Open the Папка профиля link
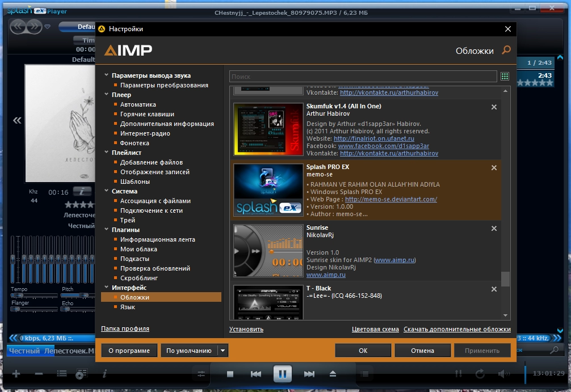Screen dimensions: 571x392 (x=125, y=328)
